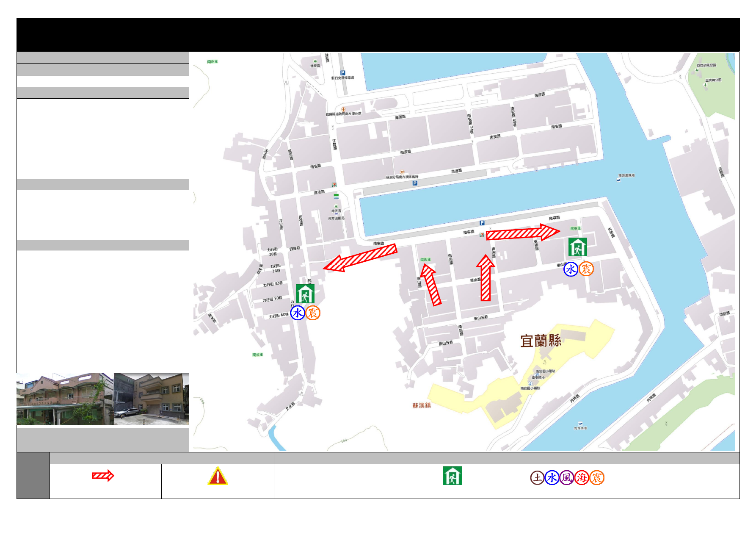Screen dimensions: 756x535
Task: Click the green 南正里 label
Action: tap(212, 62)
